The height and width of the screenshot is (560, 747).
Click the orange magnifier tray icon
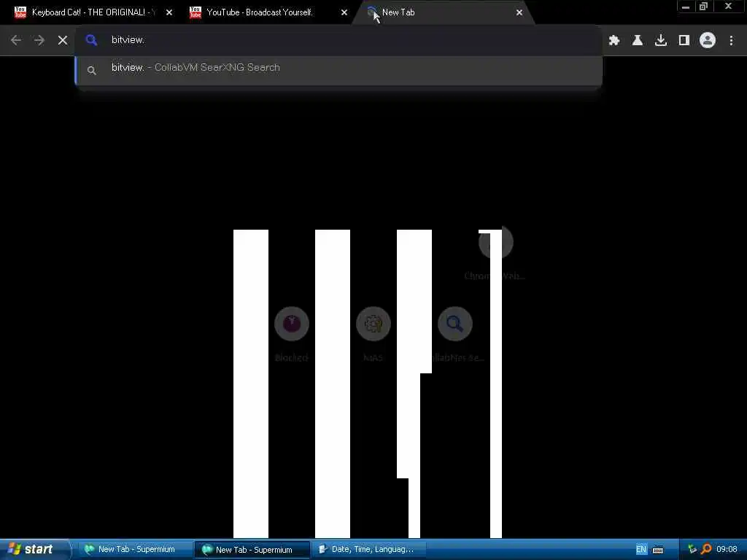click(x=706, y=550)
